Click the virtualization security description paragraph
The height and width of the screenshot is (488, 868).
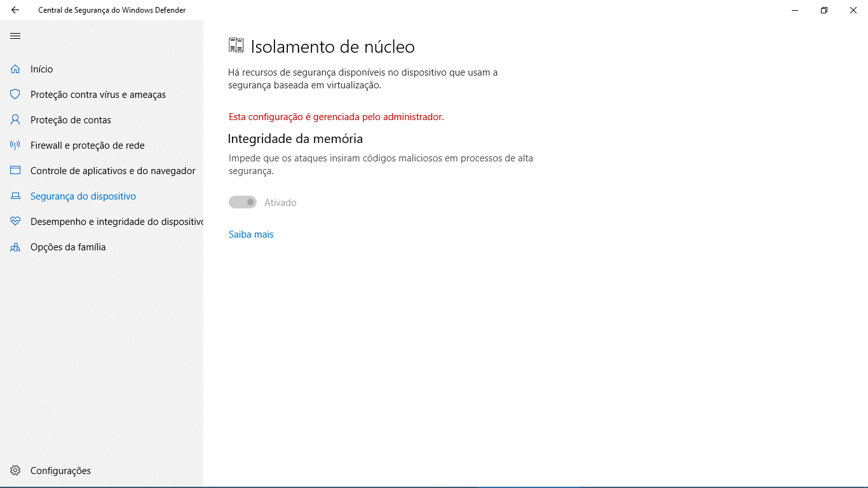click(363, 79)
